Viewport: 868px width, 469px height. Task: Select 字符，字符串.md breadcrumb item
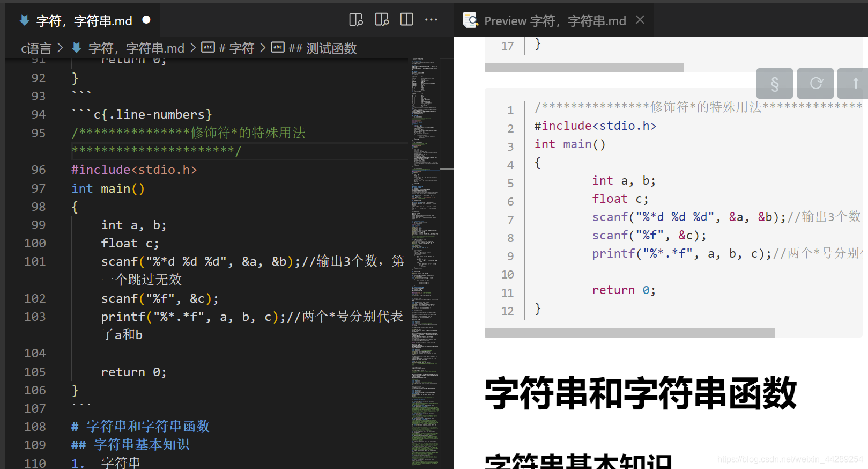[x=136, y=48]
